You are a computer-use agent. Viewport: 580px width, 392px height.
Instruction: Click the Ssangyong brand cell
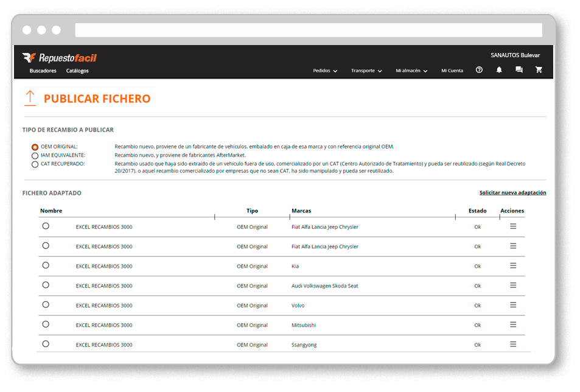(x=304, y=345)
